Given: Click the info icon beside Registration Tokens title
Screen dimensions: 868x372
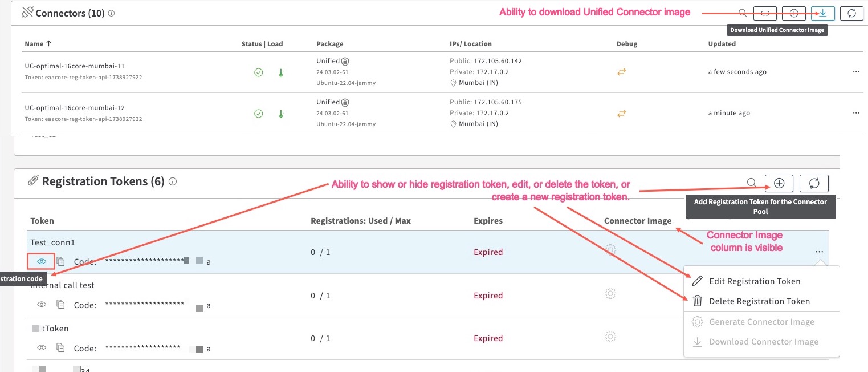Looking at the screenshot, I should click(x=173, y=182).
